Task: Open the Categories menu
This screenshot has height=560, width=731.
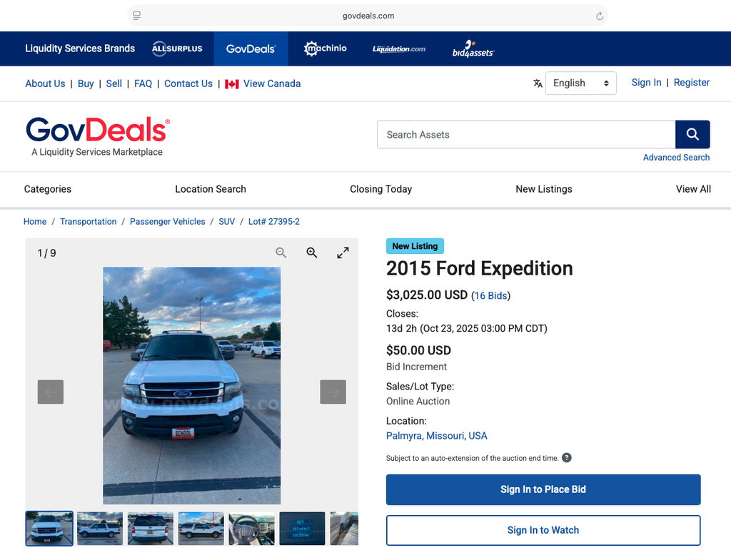Action: coord(48,189)
